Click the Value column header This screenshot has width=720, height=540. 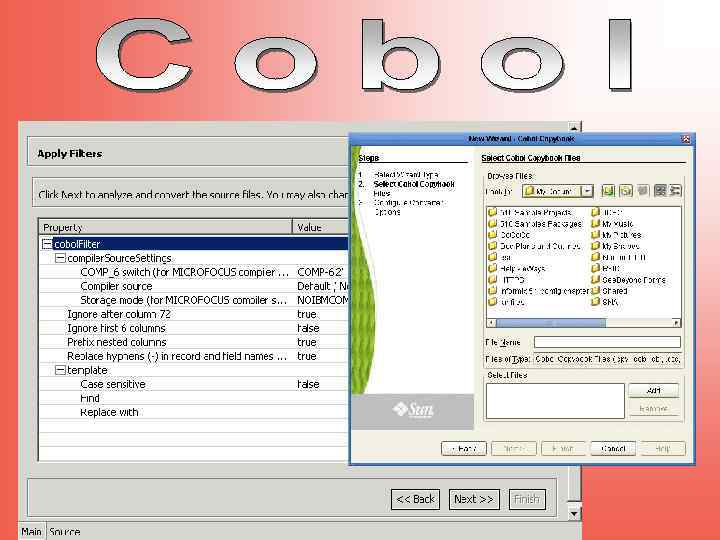point(321,227)
